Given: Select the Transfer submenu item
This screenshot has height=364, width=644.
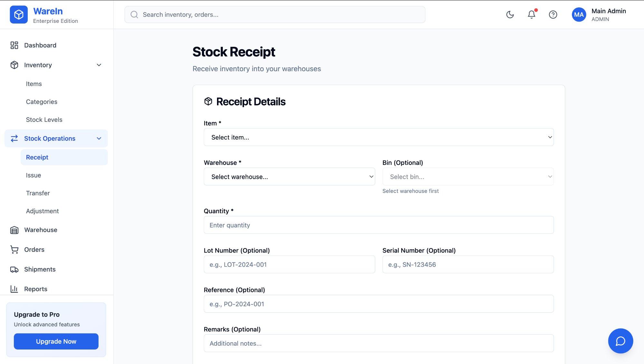Looking at the screenshot, I should (38, 193).
